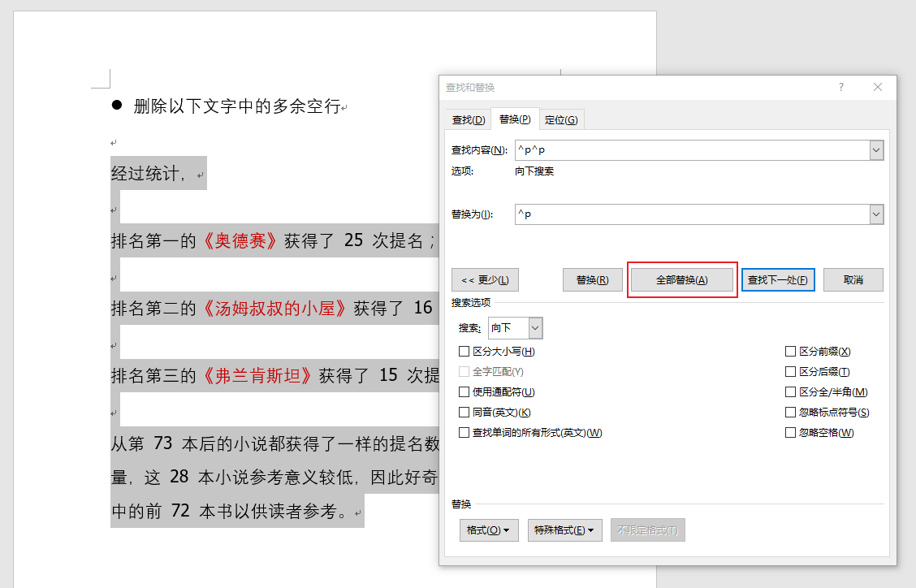
Task: Click the 替换(R) button
Action: (592, 280)
